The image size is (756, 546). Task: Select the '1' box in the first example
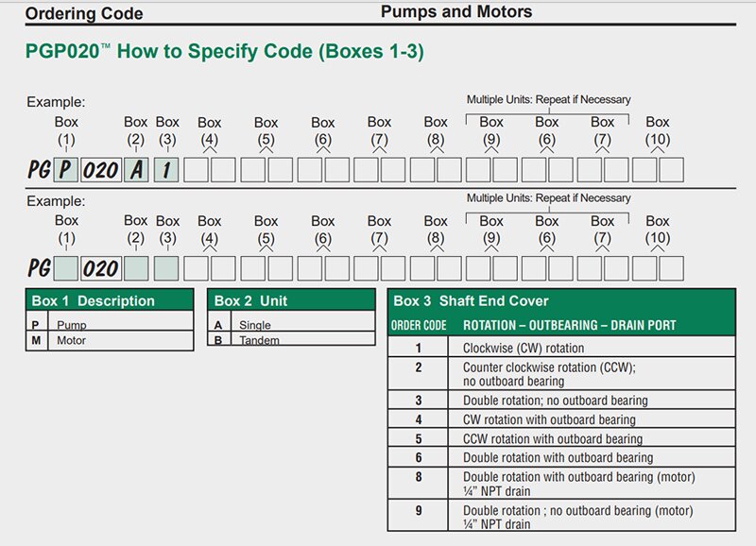click(x=166, y=170)
